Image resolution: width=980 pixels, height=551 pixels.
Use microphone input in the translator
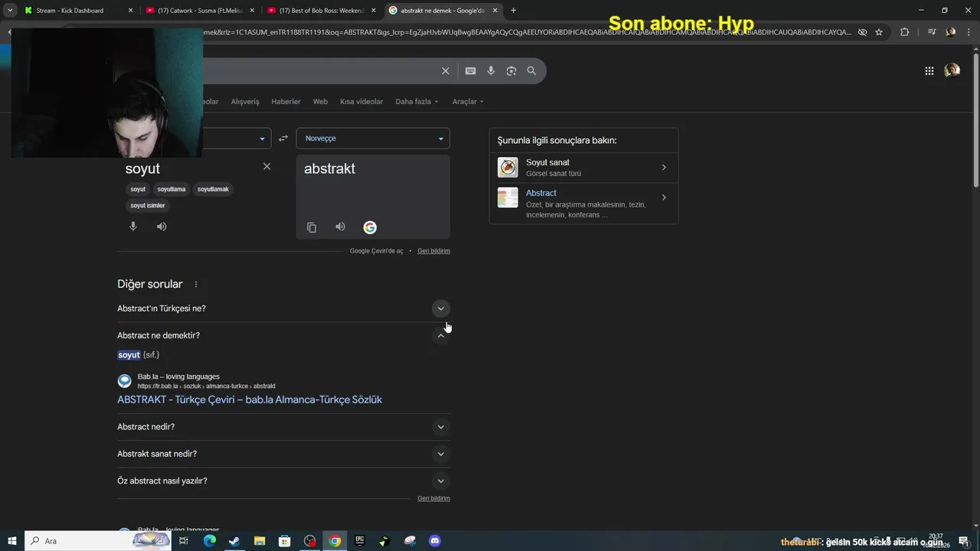(133, 227)
